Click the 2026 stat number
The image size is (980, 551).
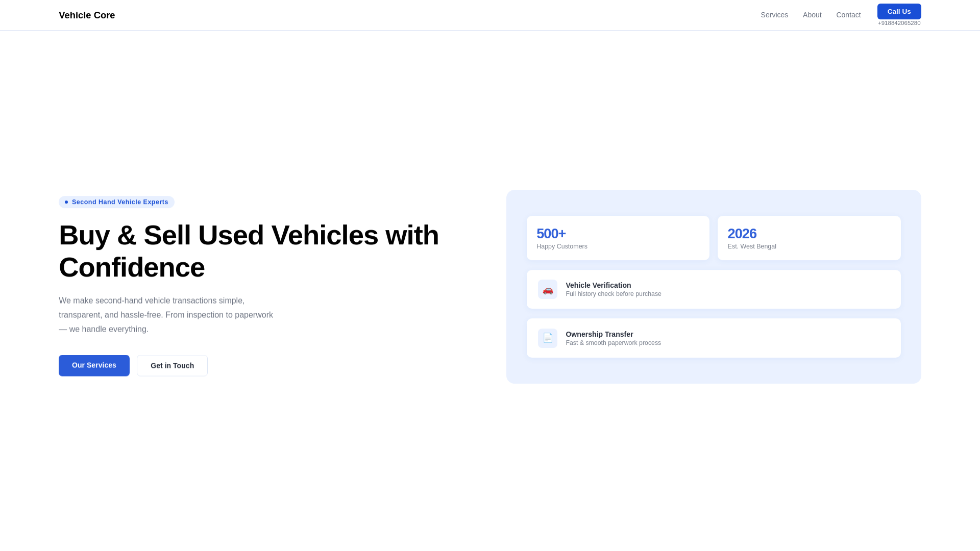(x=742, y=234)
